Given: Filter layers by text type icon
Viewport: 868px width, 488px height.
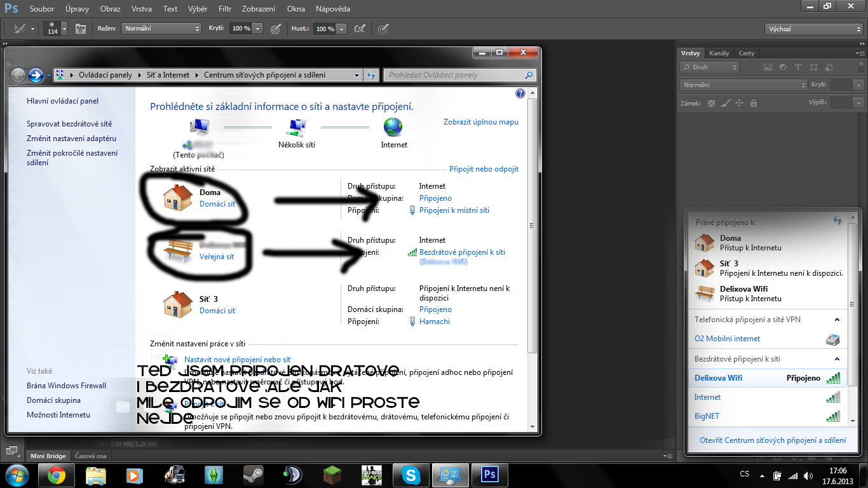Looking at the screenshot, I should [798, 67].
